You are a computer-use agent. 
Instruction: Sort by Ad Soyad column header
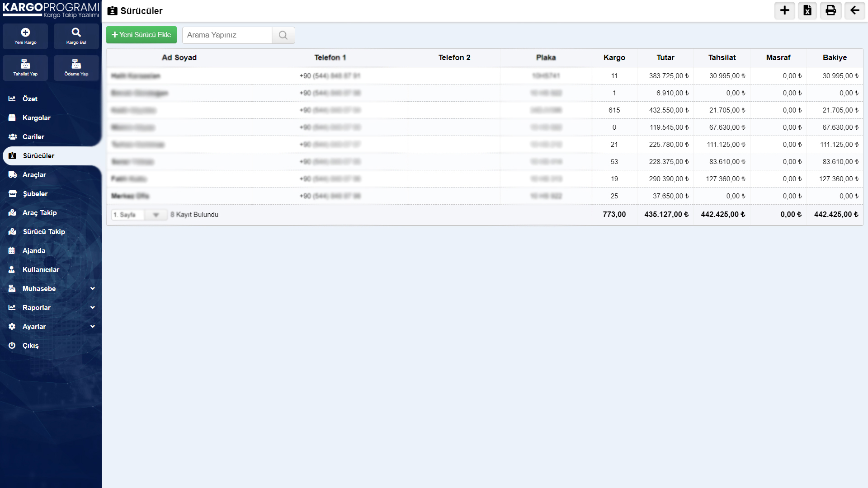click(x=179, y=57)
